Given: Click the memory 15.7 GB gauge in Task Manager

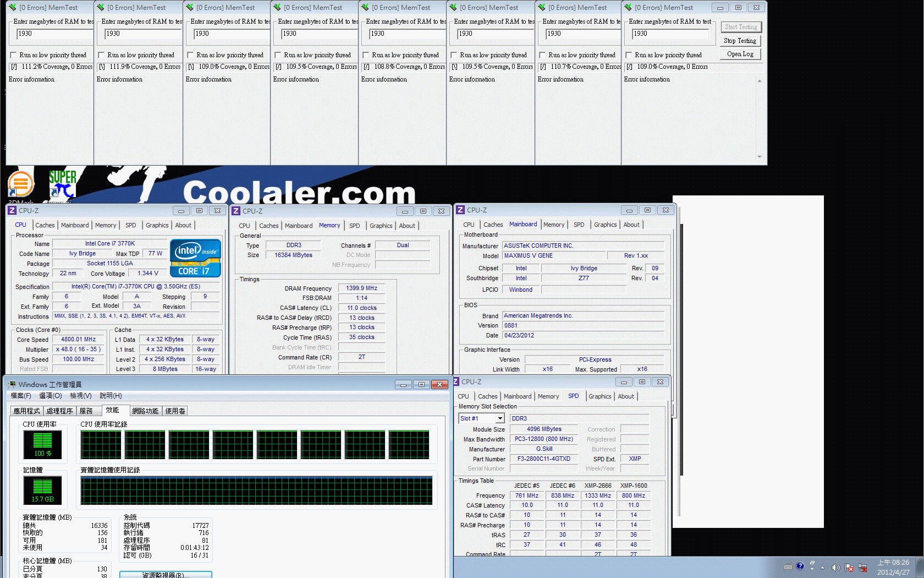Looking at the screenshot, I should pyautogui.click(x=42, y=490).
